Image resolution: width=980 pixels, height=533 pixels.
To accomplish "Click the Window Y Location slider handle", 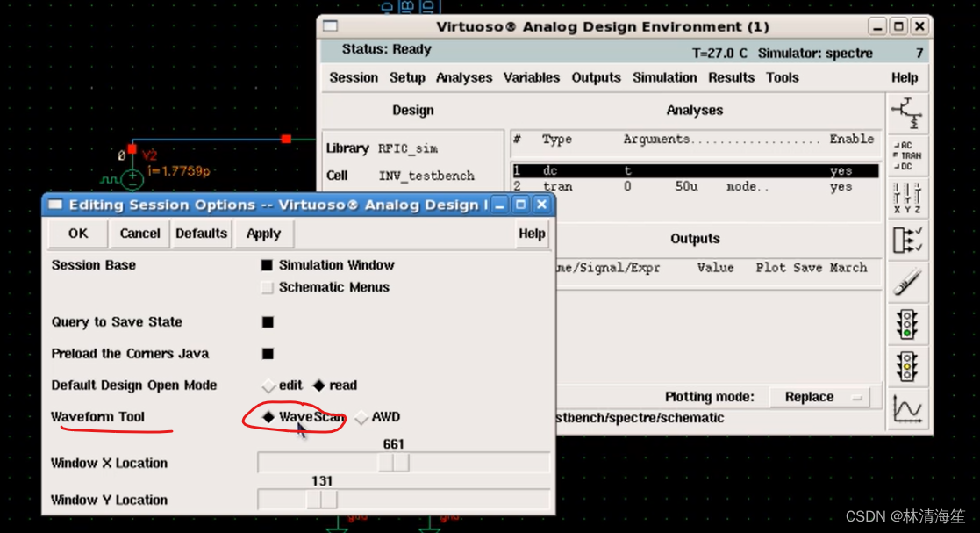I will tap(322, 500).
